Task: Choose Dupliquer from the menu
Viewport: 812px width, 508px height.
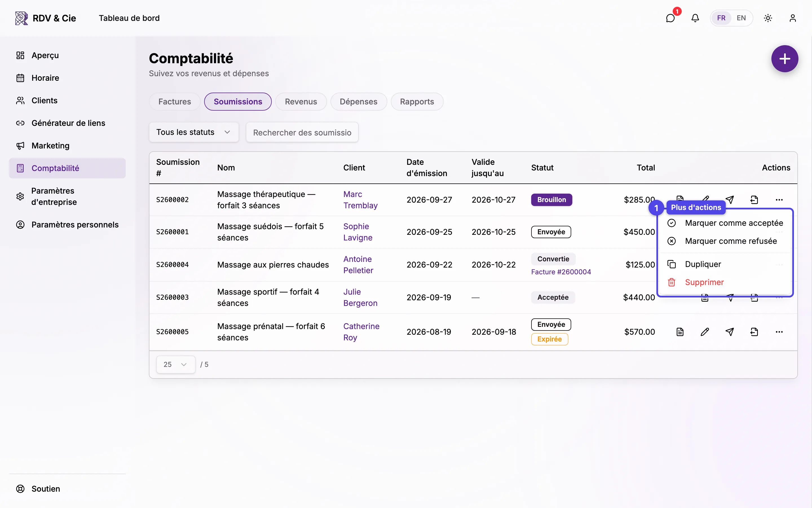Action: pos(725,264)
